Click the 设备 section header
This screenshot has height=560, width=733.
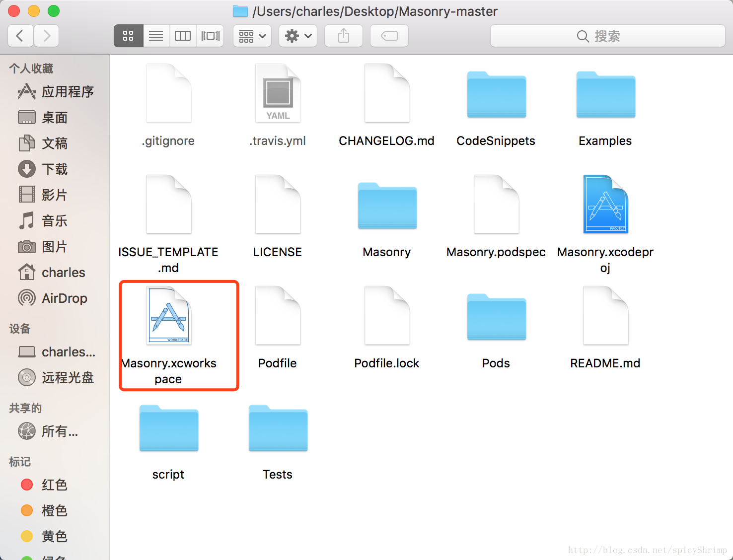point(20,329)
